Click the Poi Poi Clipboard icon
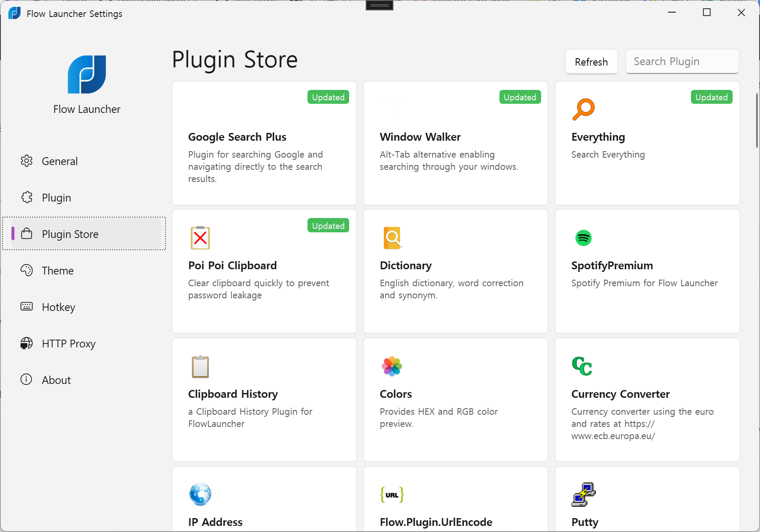This screenshot has width=760, height=532. coord(200,238)
